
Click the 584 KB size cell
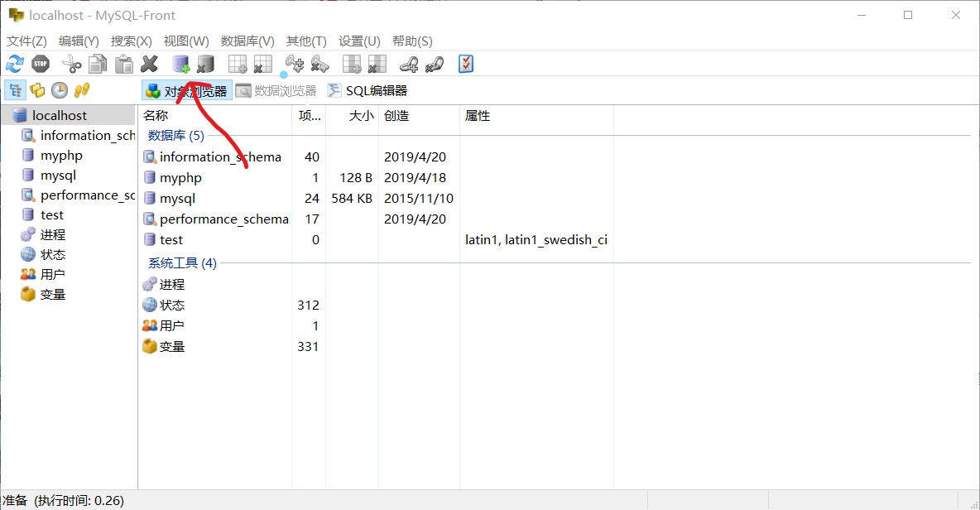coord(352,198)
